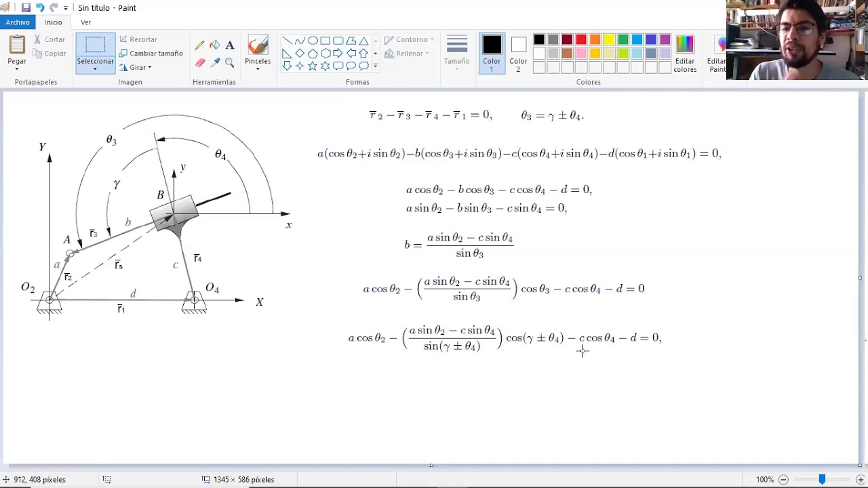Viewport: 868px width, 488px height.
Task: Open the Cambiar tamaño dialog
Action: tap(151, 54)
